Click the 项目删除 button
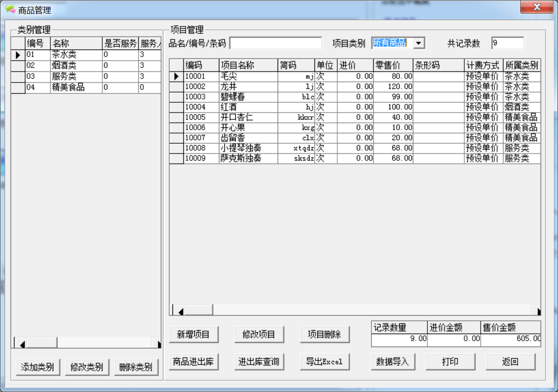 pos(325,335)
